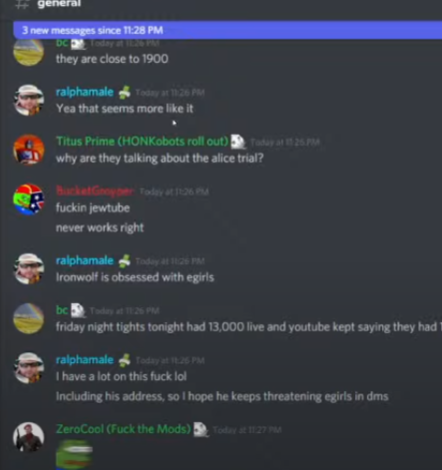Click ZeroCool's avatar picture
The image size is (442, 470).
29,437
